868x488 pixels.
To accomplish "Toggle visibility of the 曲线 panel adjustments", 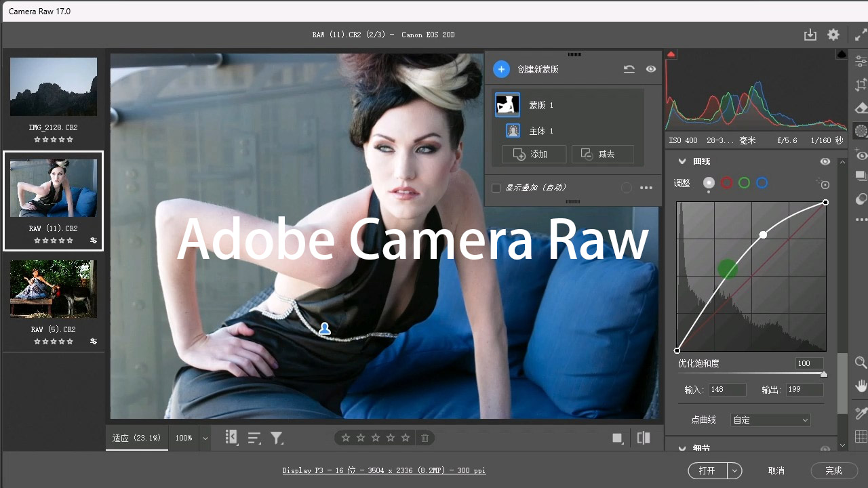I will (x=825, y=161).
